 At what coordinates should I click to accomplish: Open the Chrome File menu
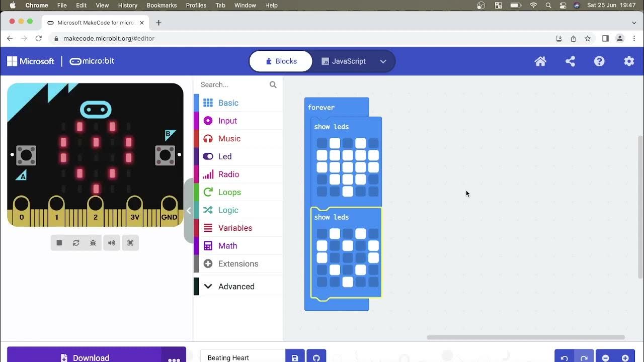pyautogui.click(x=62, y=5)
